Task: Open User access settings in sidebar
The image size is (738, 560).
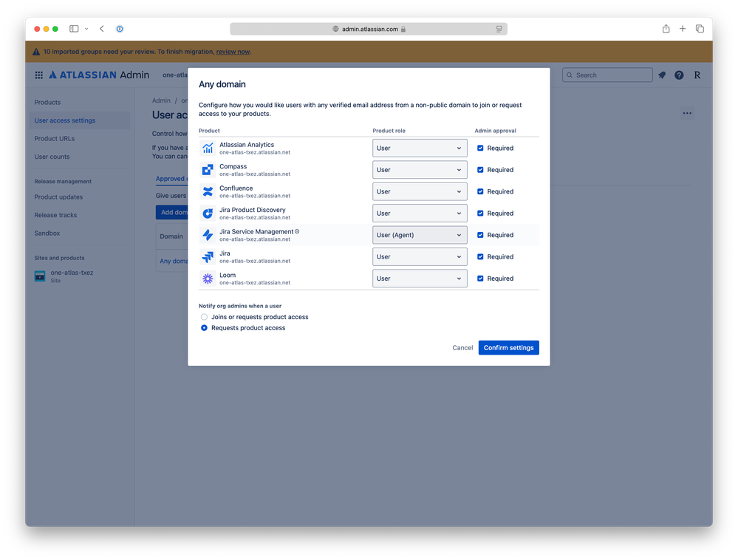Action: point(80,120)
